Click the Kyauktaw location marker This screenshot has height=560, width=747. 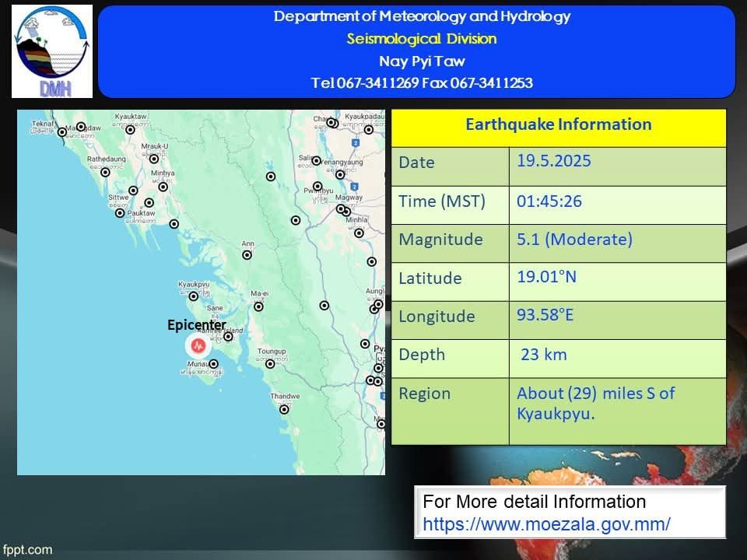[x=131, y=129]
